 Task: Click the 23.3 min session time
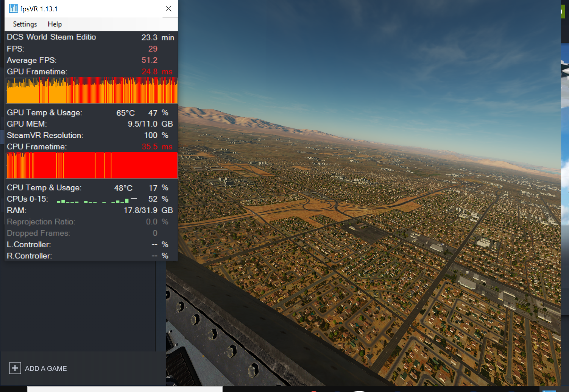pos(158,37)
